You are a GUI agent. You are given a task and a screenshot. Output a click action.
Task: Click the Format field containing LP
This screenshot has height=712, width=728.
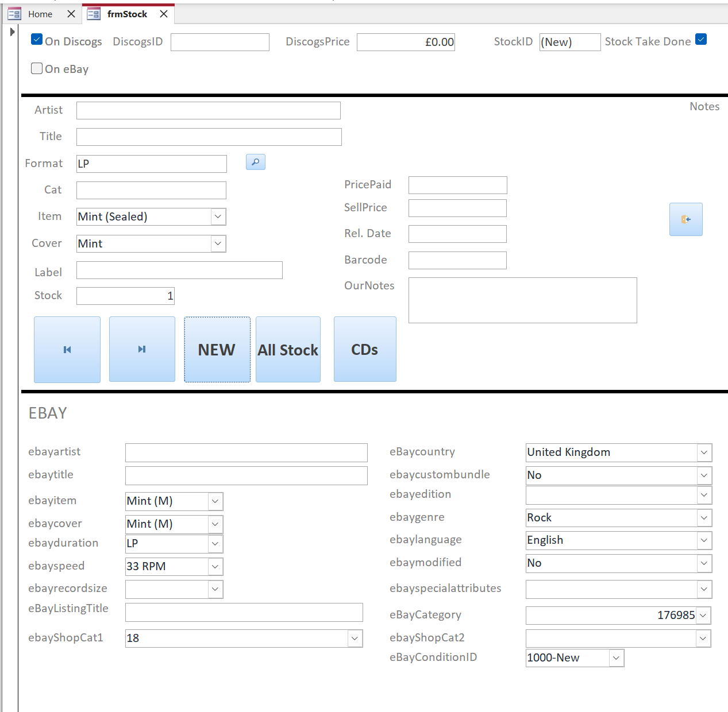152,164
